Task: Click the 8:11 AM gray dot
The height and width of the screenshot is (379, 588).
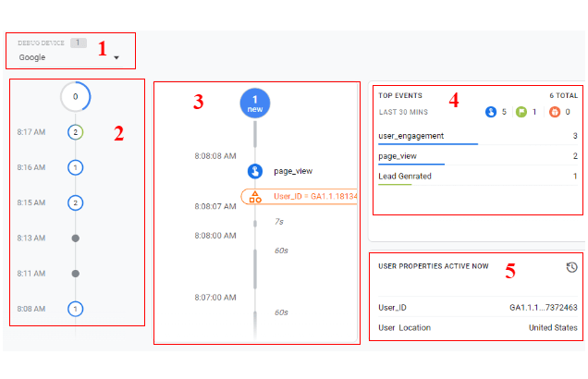Action: [x=76, y=274]
